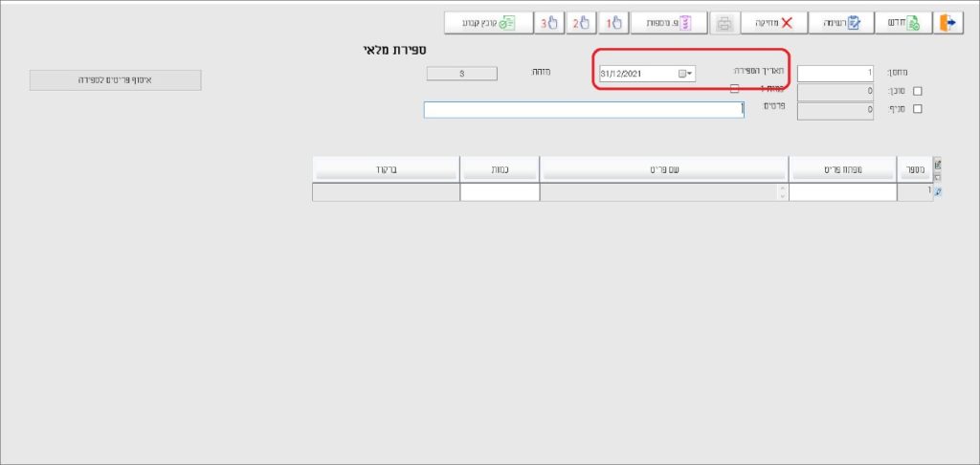Click the quantity cell in row 1

[x=500, y=192]
